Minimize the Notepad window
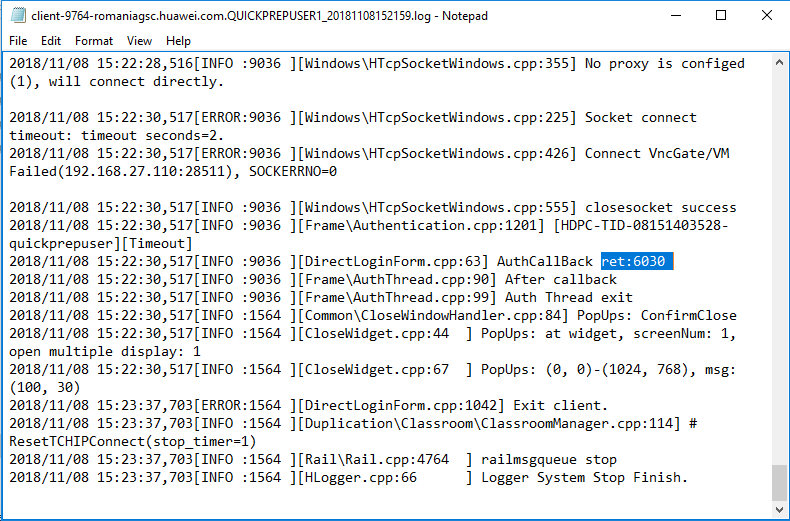790x521 pixels. [x=676, y=16]
